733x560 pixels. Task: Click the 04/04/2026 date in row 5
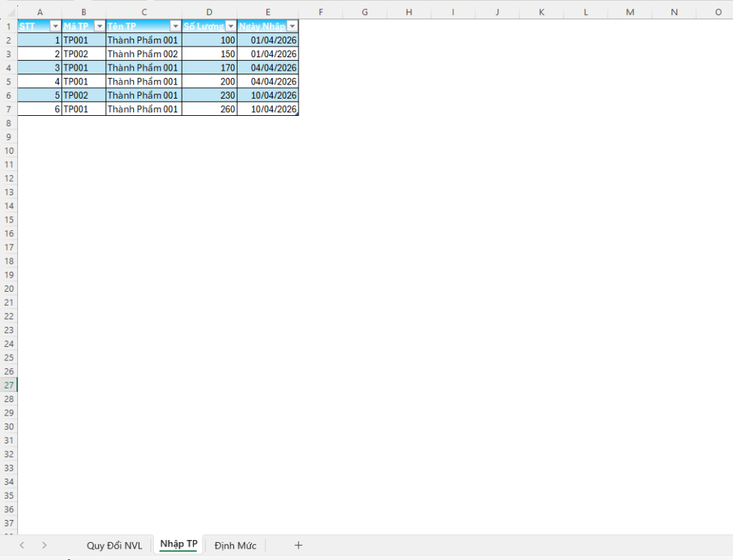click(x=267, y=82)
